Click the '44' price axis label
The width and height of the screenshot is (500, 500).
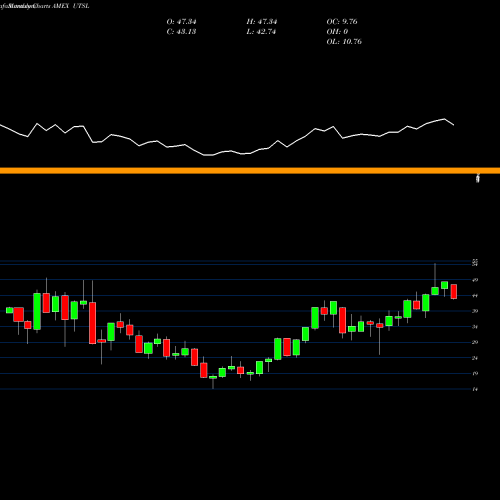[x=475, y=296]
